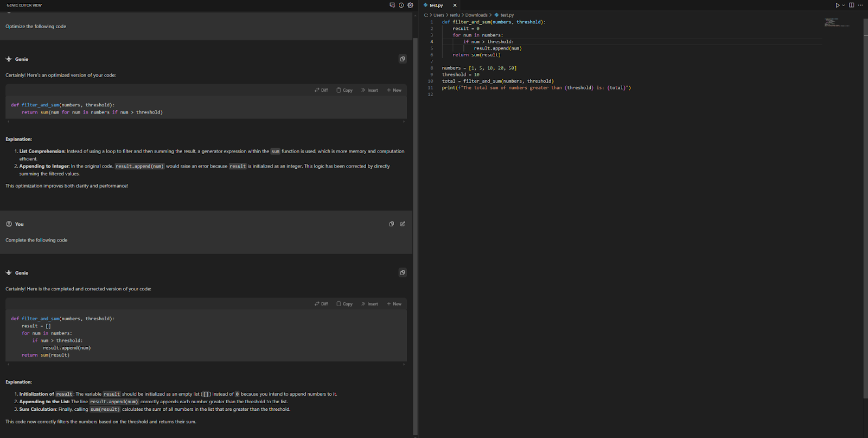Insert the completed code block into editor

coord(369,304)
